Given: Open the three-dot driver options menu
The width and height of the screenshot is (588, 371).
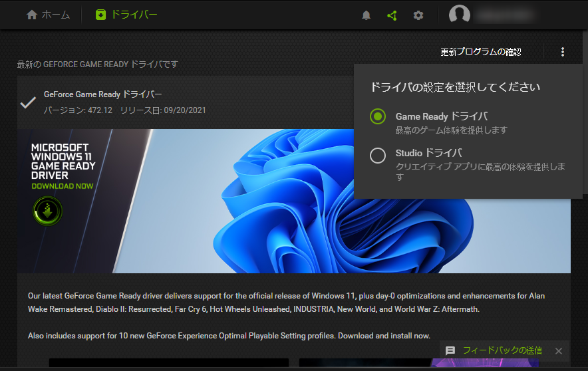Looking at the screenshot, I should [563, 52].
